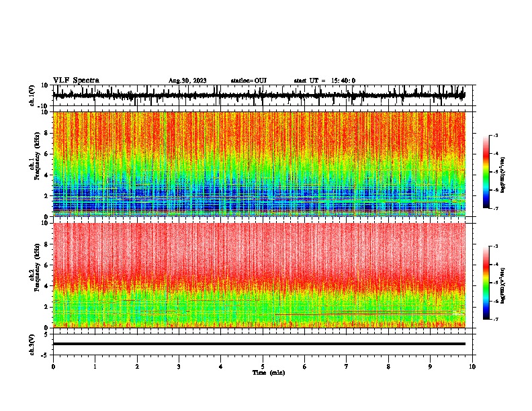This screenshot has width=532, height=411.
Task: Click the ch.3 black horizontal trace
Action: [259, 344]
